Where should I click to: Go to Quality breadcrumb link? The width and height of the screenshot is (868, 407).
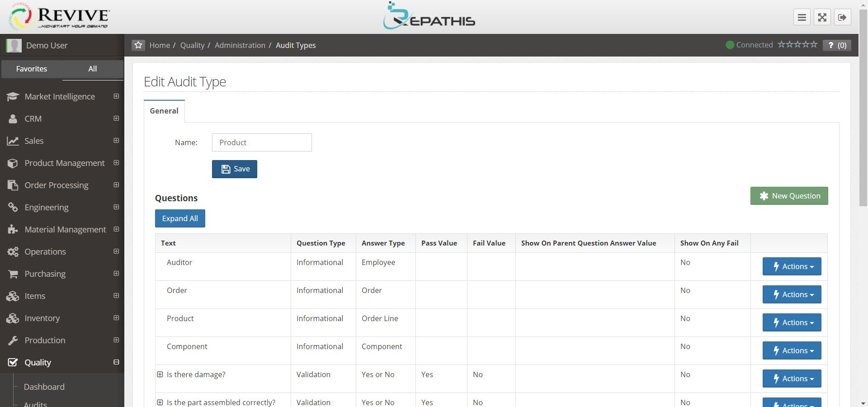[192, 45]
